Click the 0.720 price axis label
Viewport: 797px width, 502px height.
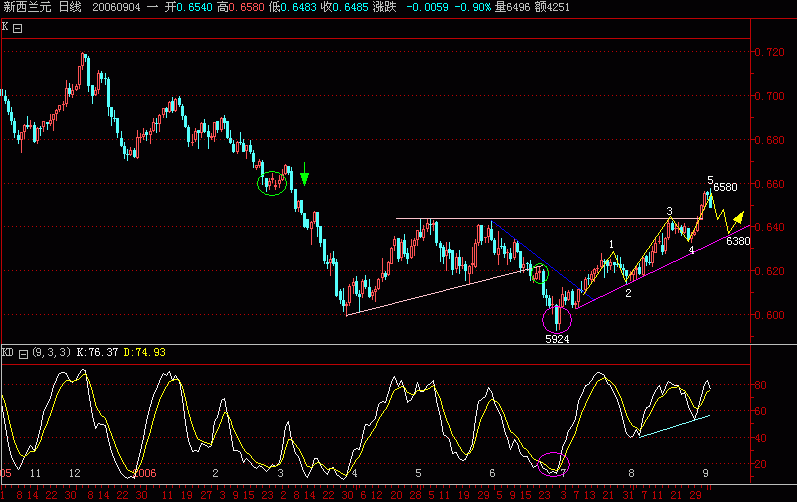(x=769, y=52)
